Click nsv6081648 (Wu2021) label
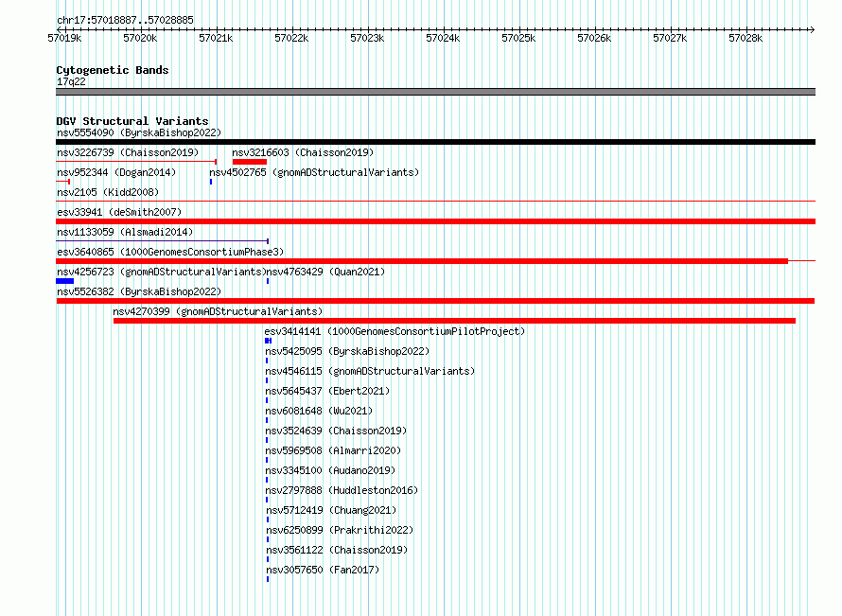The height and width of the screenshot is (616, 842). [319, 411]
